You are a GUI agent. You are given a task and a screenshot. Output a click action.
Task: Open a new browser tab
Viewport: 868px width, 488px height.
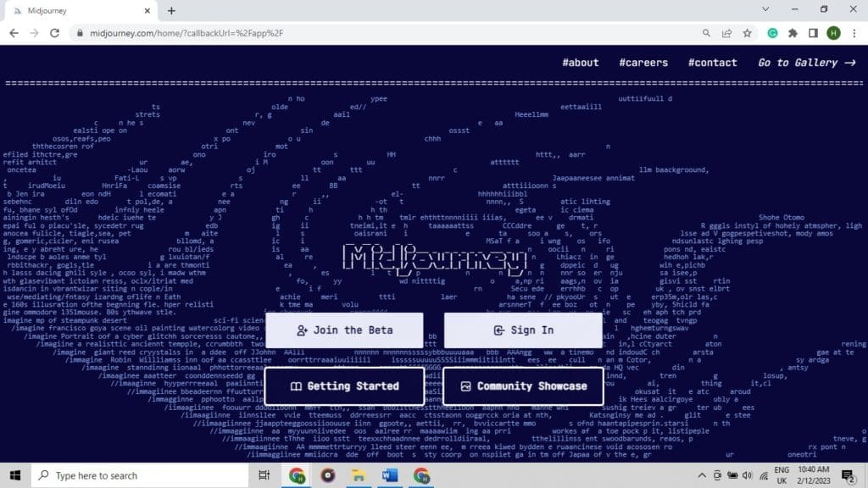click(171, 10)
